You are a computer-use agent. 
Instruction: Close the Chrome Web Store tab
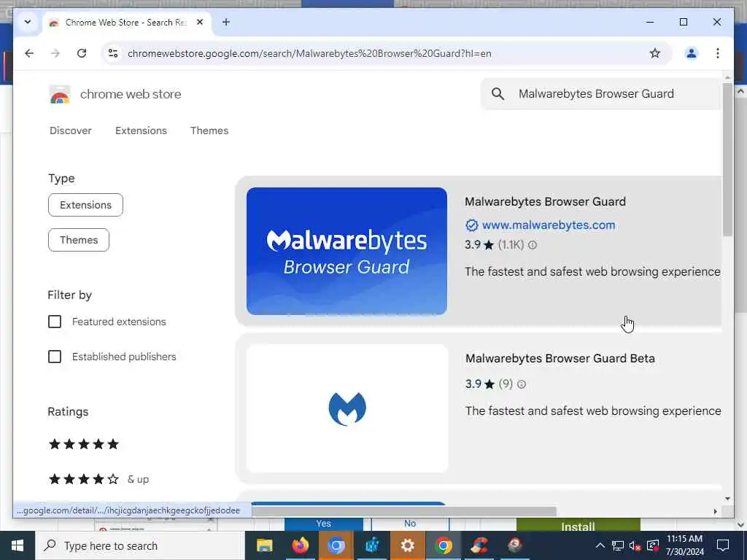[200, 22]
